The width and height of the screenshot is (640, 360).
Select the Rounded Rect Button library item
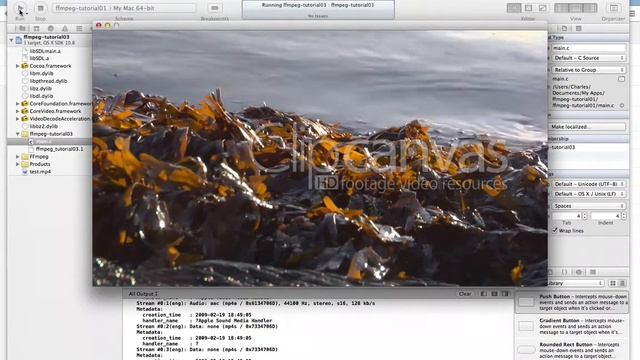[571, 350]
